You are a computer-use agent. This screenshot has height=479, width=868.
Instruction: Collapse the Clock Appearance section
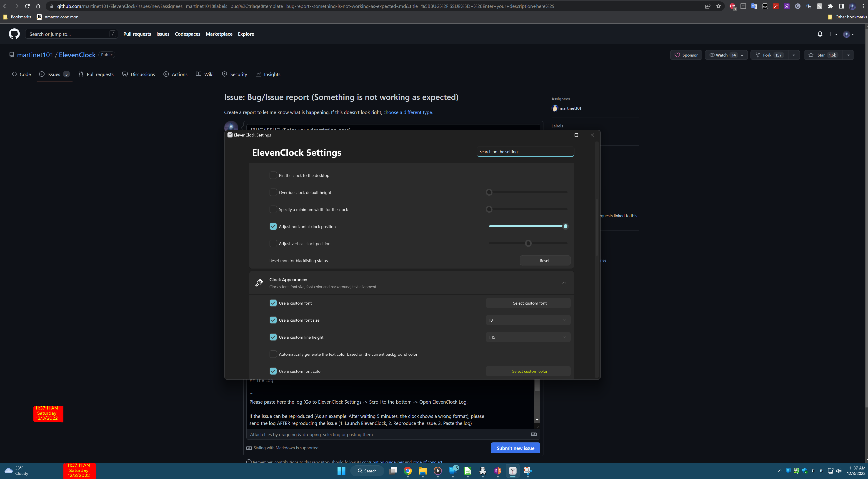(x=564, y=282)
